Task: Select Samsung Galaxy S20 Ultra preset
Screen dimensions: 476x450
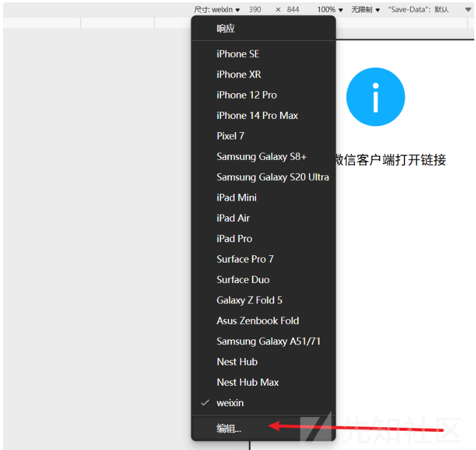Action: click(263, 177)
